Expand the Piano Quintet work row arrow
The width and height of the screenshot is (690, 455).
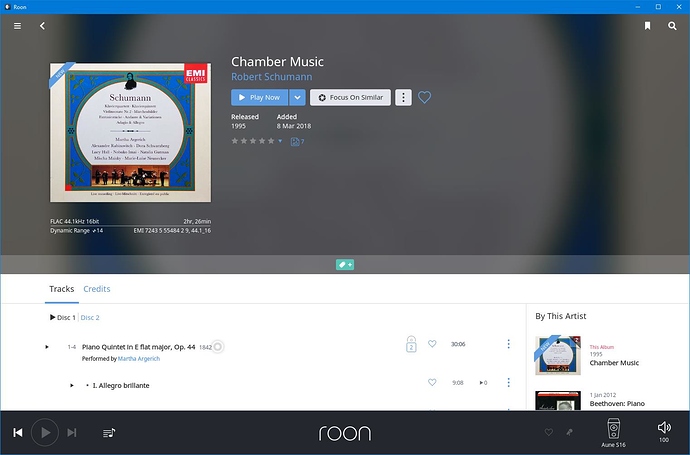[47, 347]
